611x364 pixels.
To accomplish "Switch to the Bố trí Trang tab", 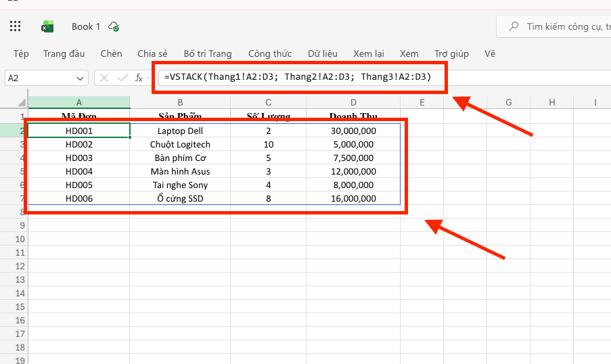I will point(208,53).
